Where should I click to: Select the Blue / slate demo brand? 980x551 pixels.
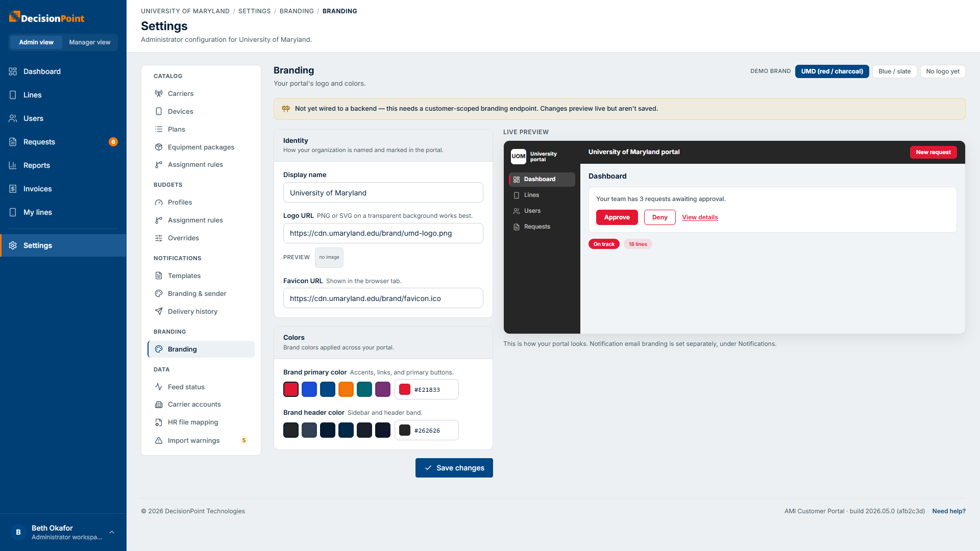pyautogui.click(x=895, y=71)
